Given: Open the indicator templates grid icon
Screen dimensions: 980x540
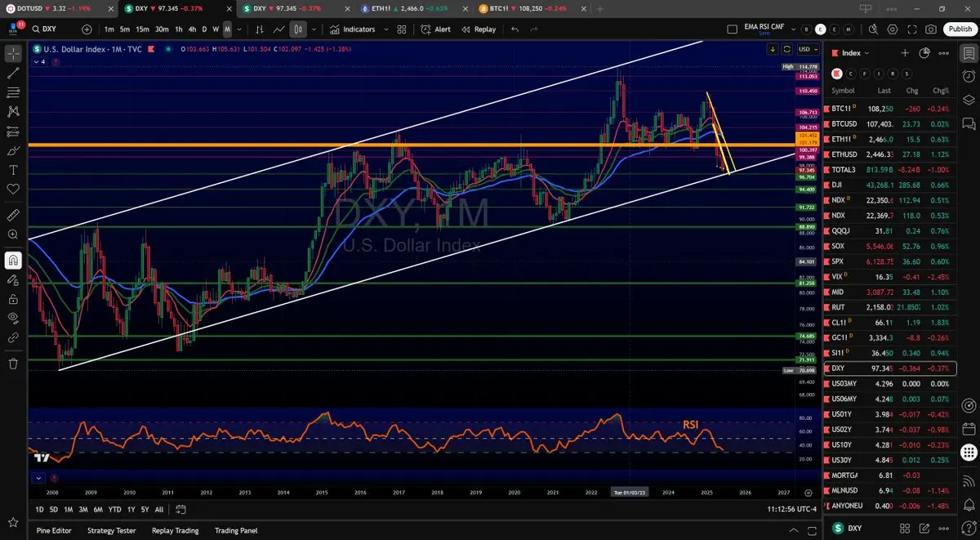Looking at the screenshot, I should click(x=402, y=29).
